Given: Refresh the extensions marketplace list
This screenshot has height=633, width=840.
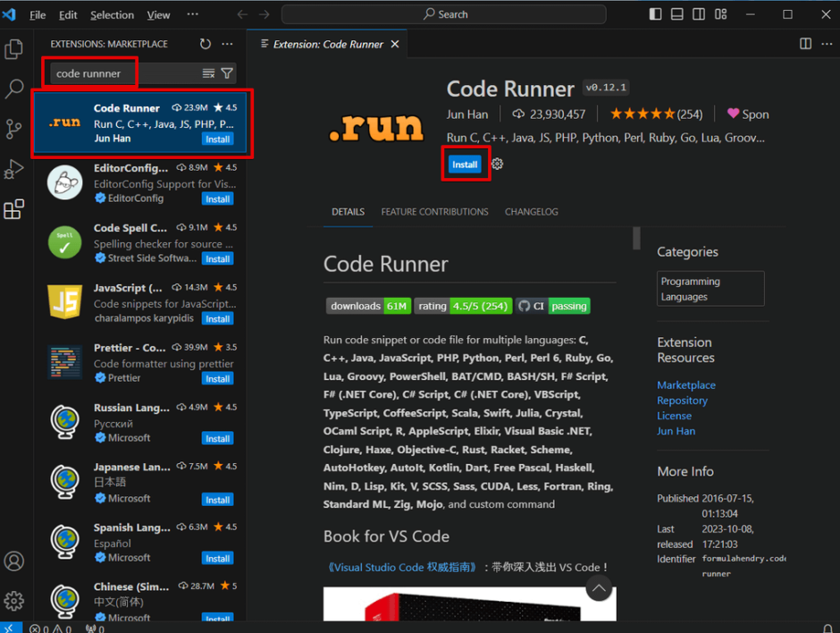Looking at the screenshot, I should coord(204,43).
